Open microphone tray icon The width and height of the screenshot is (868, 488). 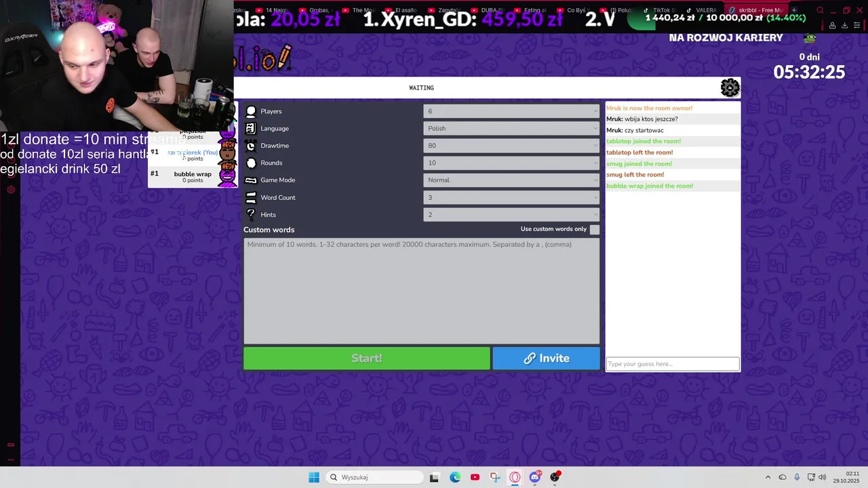click(797, 477)
